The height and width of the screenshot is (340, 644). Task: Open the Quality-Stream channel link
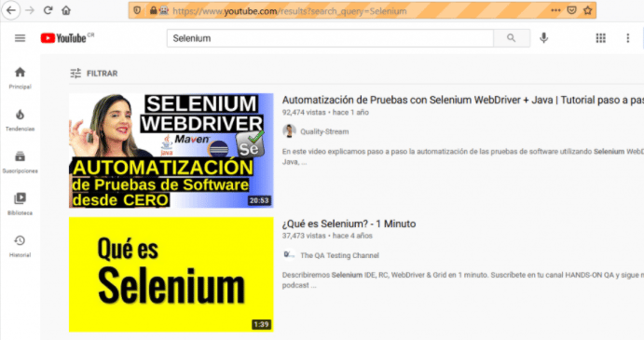coord(324,131)
